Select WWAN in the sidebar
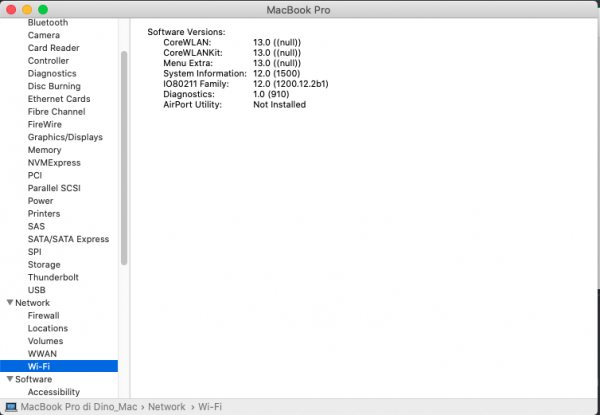 [42, 354]
